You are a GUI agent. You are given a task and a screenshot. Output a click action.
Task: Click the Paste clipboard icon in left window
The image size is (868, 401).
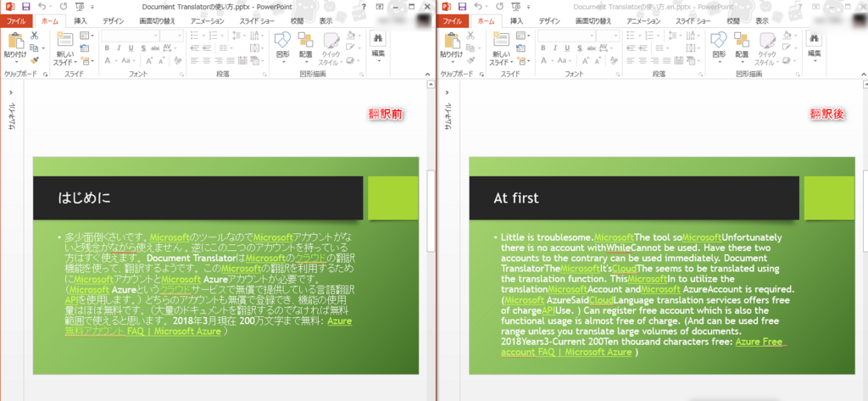pyautogui.click(x=15, y=40)
